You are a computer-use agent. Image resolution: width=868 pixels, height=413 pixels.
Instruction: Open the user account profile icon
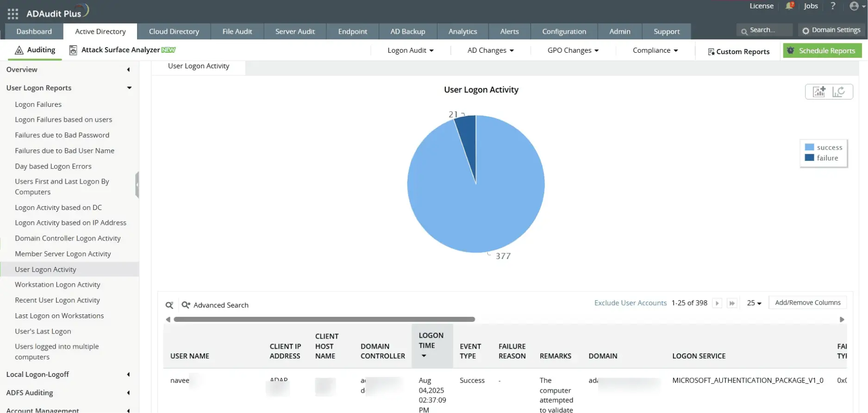[854, 6]
